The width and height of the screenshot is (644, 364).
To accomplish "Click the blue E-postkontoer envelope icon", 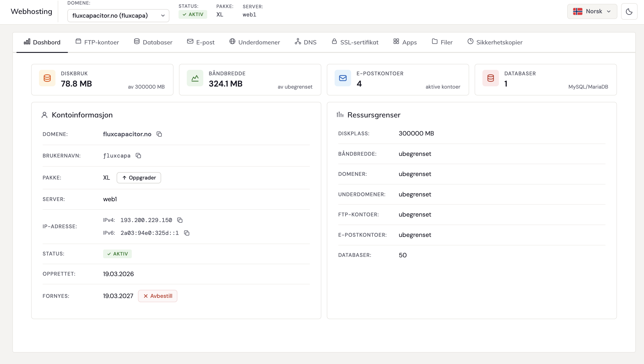I will coord(343,78).
